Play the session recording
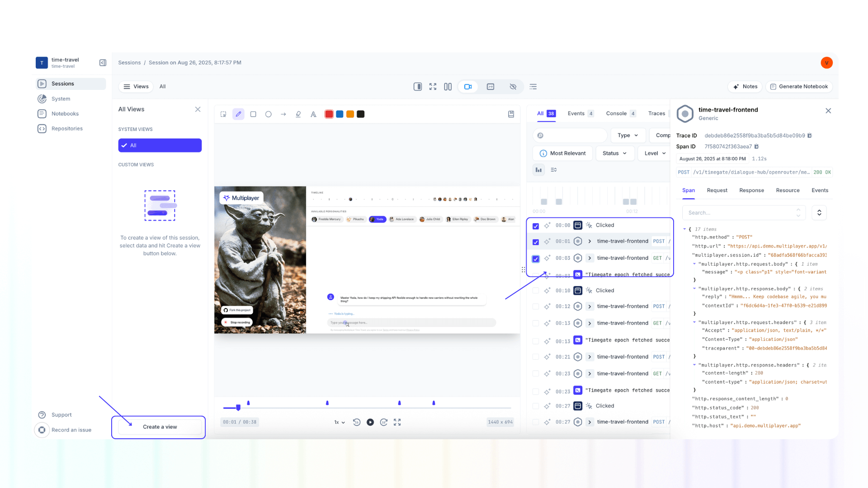The image size is (868, 488). click(x=370, y=422)
